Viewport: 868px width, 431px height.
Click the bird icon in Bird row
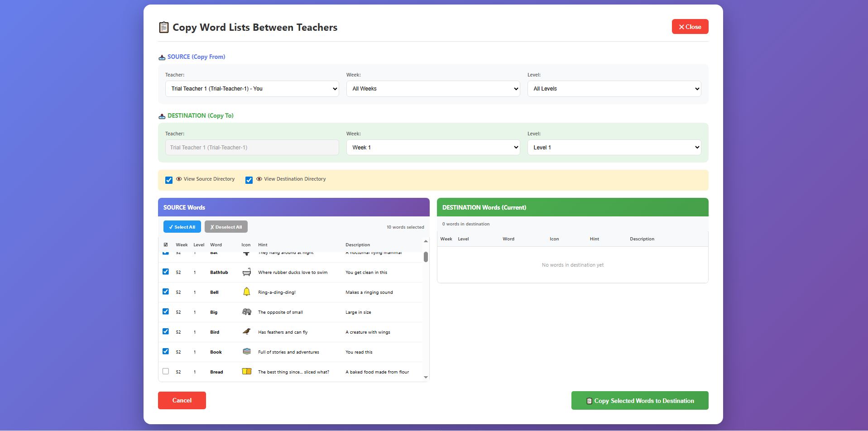click(x=246, y=332)
